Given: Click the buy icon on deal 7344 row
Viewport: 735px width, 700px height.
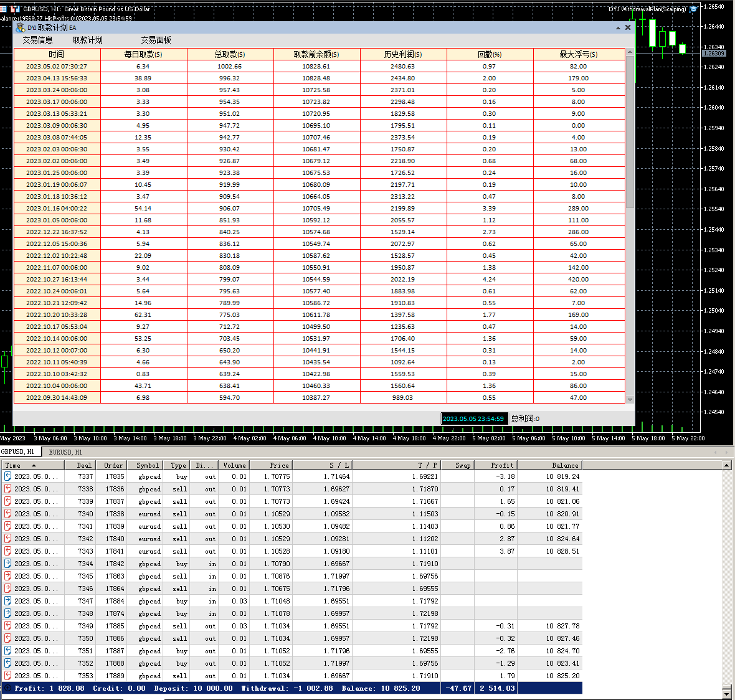Looking at the screenshot, I should click(7, 564).
